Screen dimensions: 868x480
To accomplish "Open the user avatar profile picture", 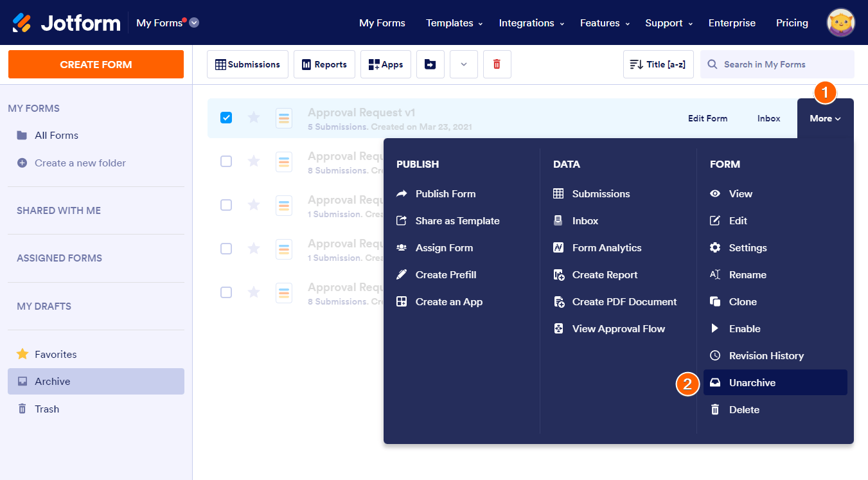I will pos(840,23).
